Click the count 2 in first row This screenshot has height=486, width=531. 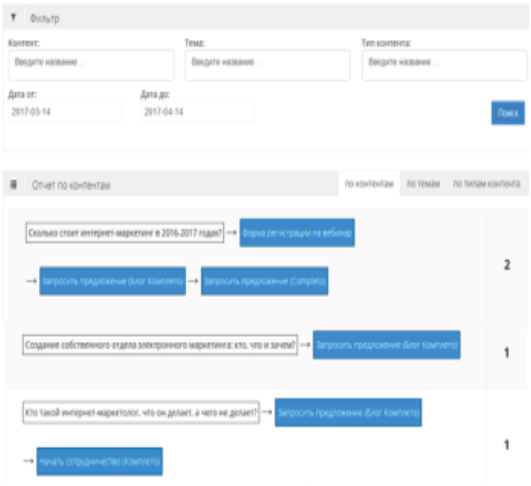507,265
